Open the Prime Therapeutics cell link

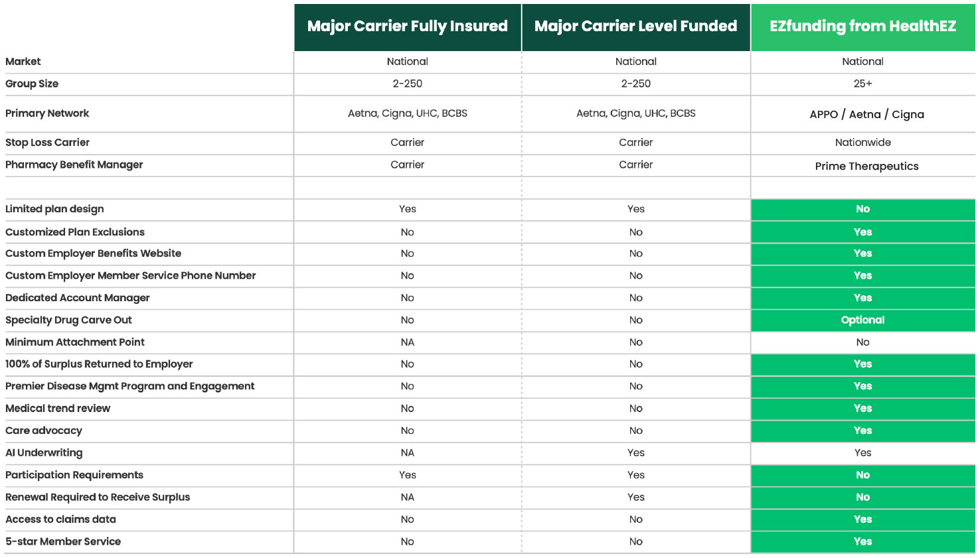[866, 166]
